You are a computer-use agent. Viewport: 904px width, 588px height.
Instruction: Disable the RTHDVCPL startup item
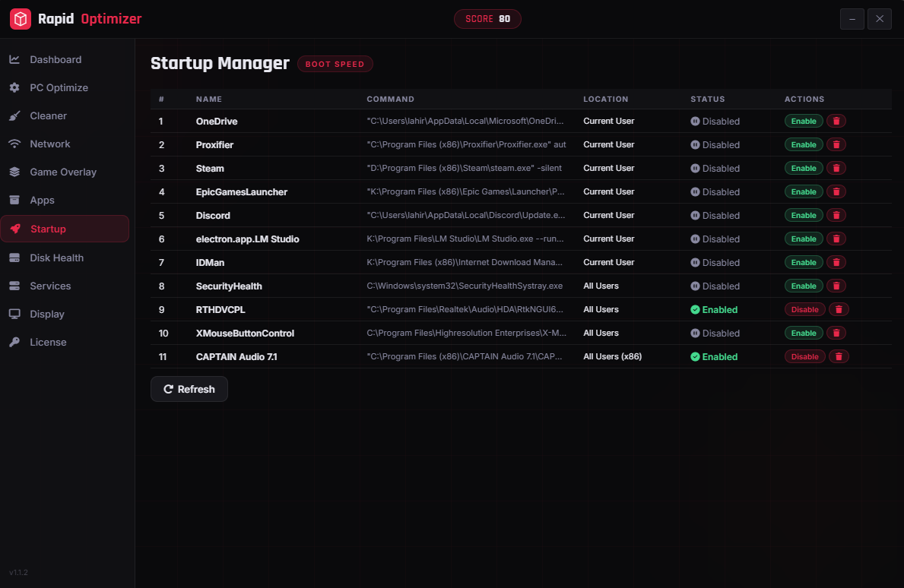point(805,310)
